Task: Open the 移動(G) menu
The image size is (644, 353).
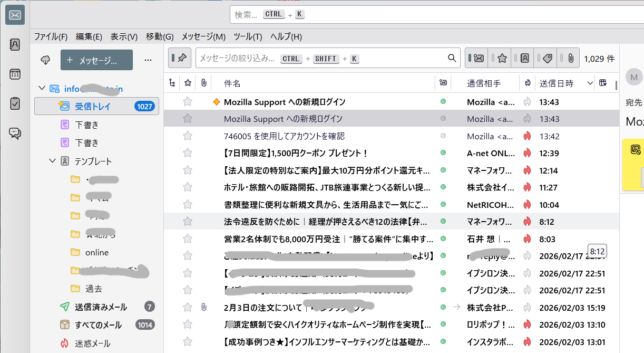Action: point(160,36)
